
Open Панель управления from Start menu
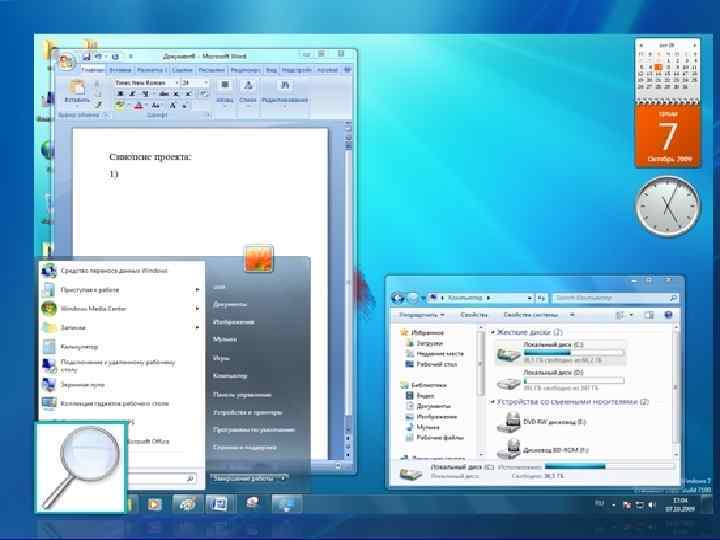coord(242,394)
